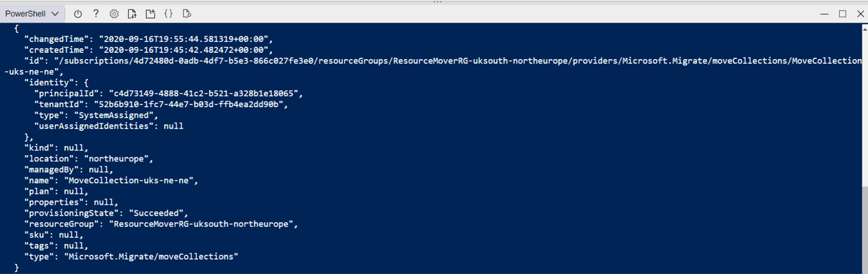This screenshot has height=274, width=868.
Task: Open Cloud Shell settings gear
Action: [114, 14]
